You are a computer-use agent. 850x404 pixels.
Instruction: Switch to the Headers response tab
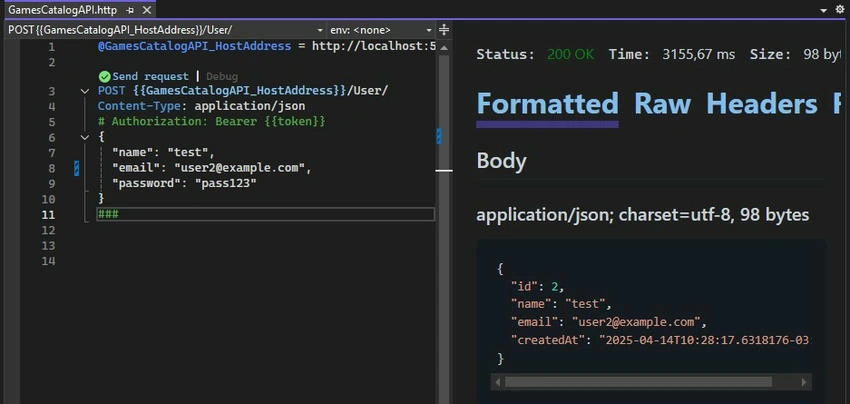coord(762,104)
